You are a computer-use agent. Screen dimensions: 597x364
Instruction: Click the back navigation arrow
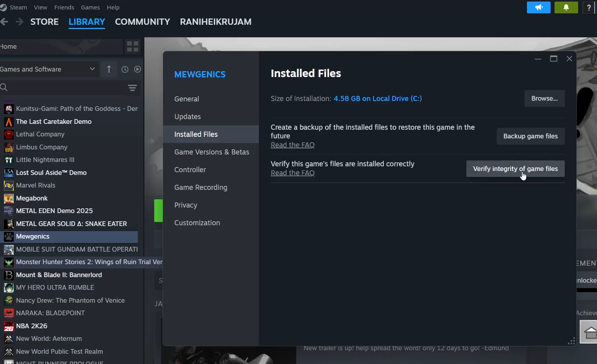click(4, 22)
